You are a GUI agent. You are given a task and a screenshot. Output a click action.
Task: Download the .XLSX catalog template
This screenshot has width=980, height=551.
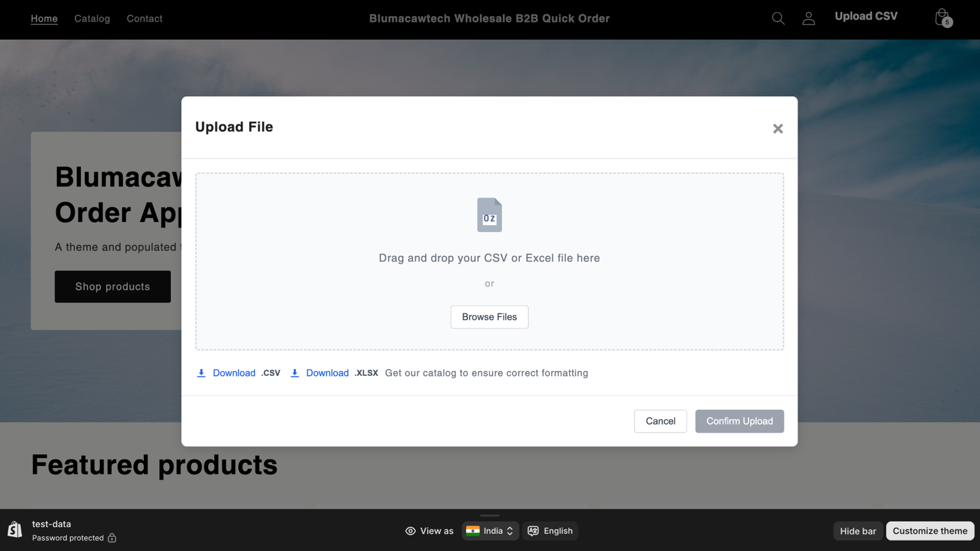click(334, 373)
